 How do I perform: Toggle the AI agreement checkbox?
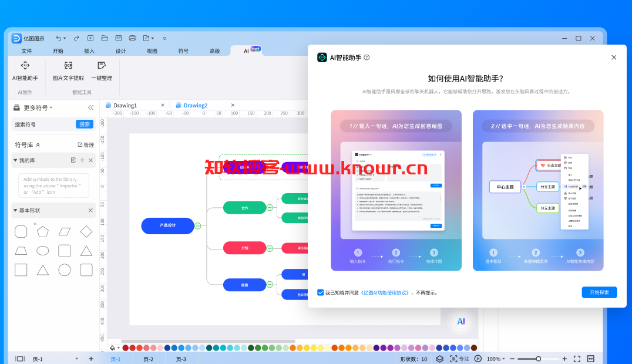tap(321, 292)
